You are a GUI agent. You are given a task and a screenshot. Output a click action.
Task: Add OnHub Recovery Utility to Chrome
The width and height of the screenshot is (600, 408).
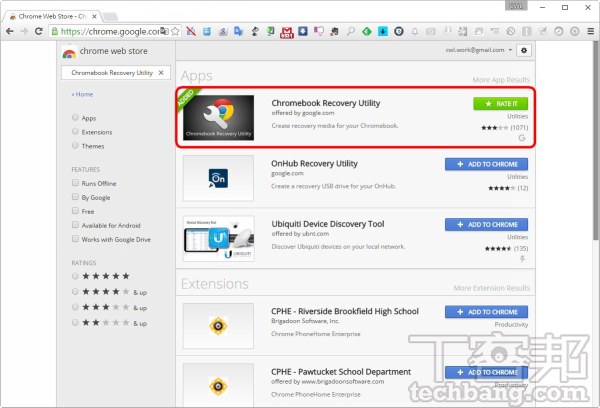click(486, 164)
